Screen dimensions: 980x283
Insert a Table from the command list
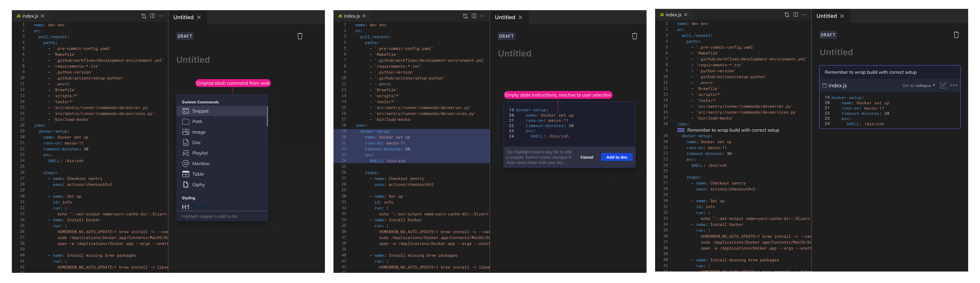tap(198, 174)
